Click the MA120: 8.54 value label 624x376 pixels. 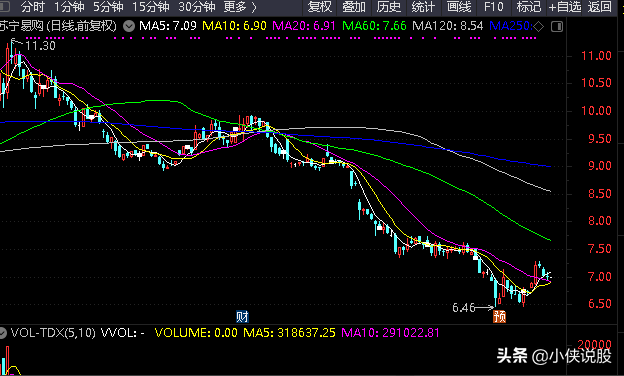448,26
